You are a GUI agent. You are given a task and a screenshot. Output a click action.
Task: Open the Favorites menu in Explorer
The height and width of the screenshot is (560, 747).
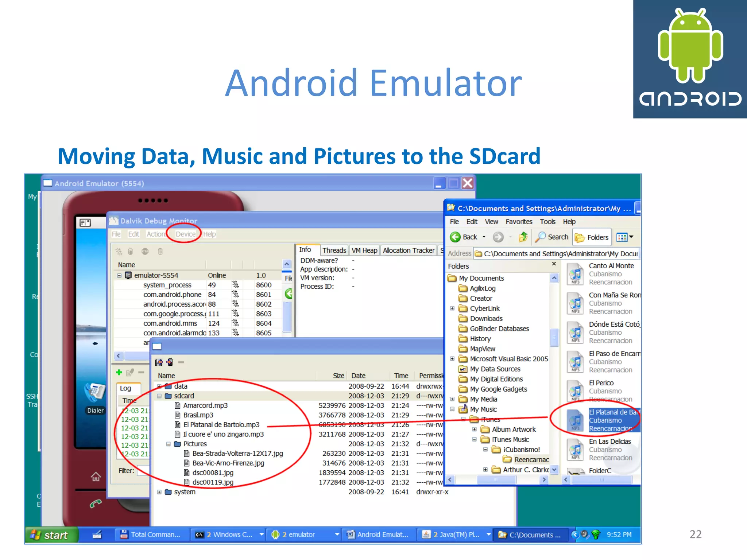[519, 222]
